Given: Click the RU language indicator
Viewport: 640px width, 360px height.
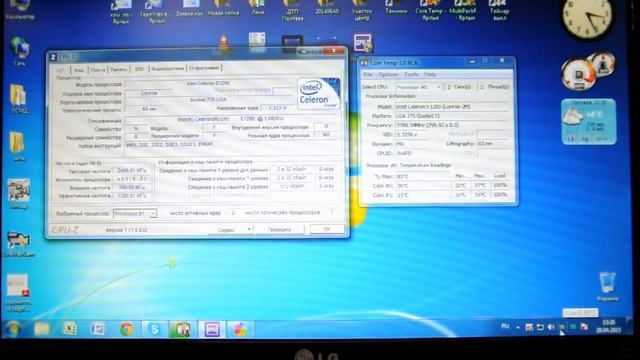Looking at the screenshot, I should 505,326.
